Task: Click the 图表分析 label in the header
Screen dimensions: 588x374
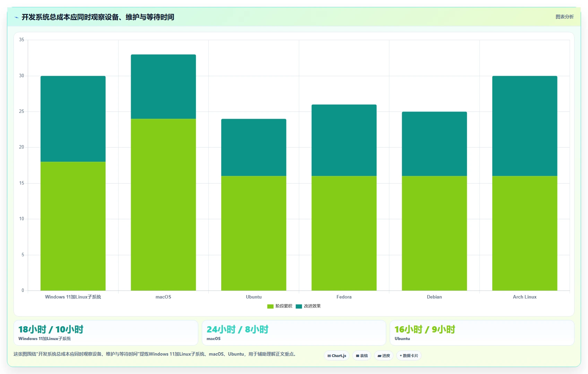Action: 564,17
